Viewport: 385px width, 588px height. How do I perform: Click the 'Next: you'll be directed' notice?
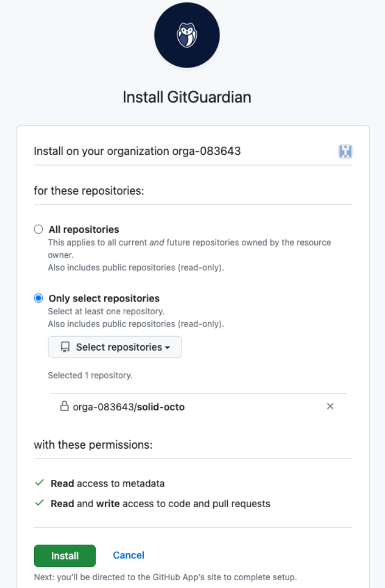pos(165,577)
